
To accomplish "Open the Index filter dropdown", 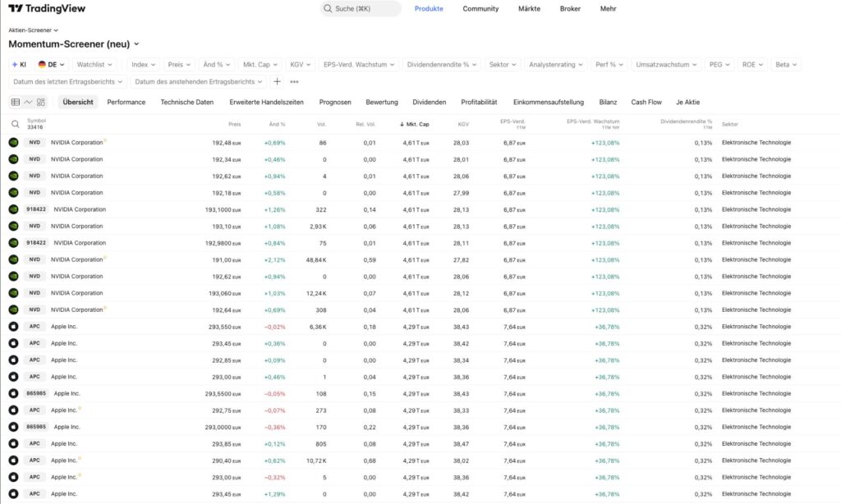I will click(143, 64).
